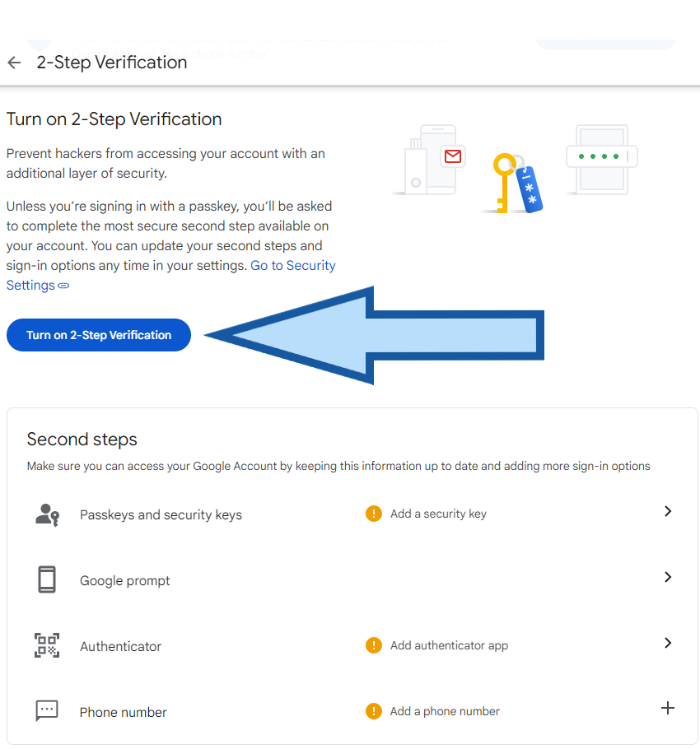The width and height of the screenshot is (700, 749).
Task: Click the orange warning icon beside Add a security key
Action: [x=374, y=514]
